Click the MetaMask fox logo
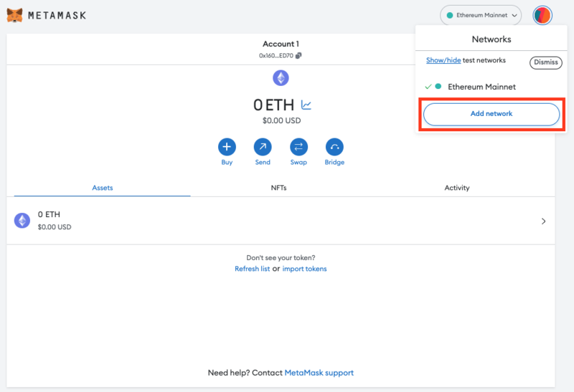This screenshot has height=392, width=574. [14, 15]
